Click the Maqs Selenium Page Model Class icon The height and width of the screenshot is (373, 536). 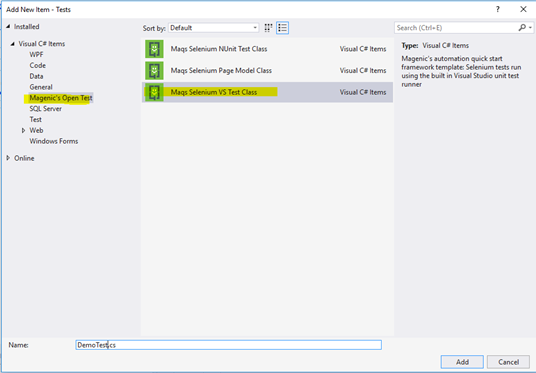coord(154,70)
